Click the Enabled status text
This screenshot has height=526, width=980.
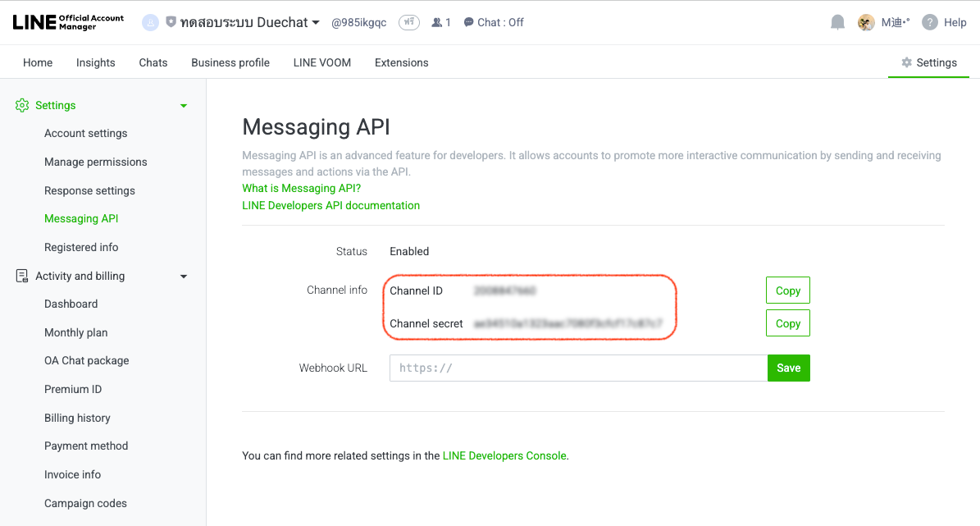click(x=409, y=251)
